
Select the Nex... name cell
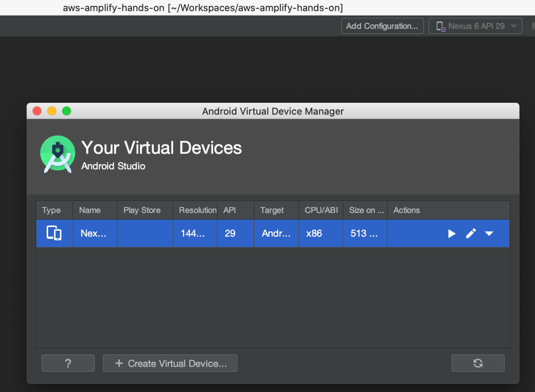tap(95, 233)
